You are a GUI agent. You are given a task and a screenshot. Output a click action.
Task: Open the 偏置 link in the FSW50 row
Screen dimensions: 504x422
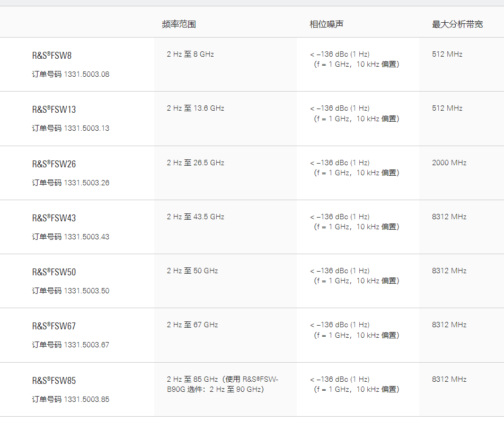tap(390, 281)
